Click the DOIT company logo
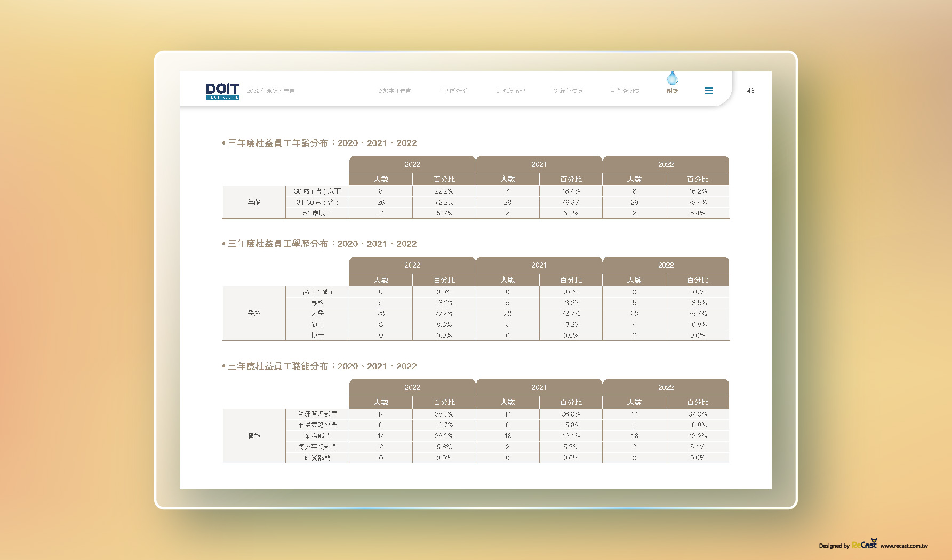Screen dimensions: 952x560 pyautogui.click(x=222, y=91)
